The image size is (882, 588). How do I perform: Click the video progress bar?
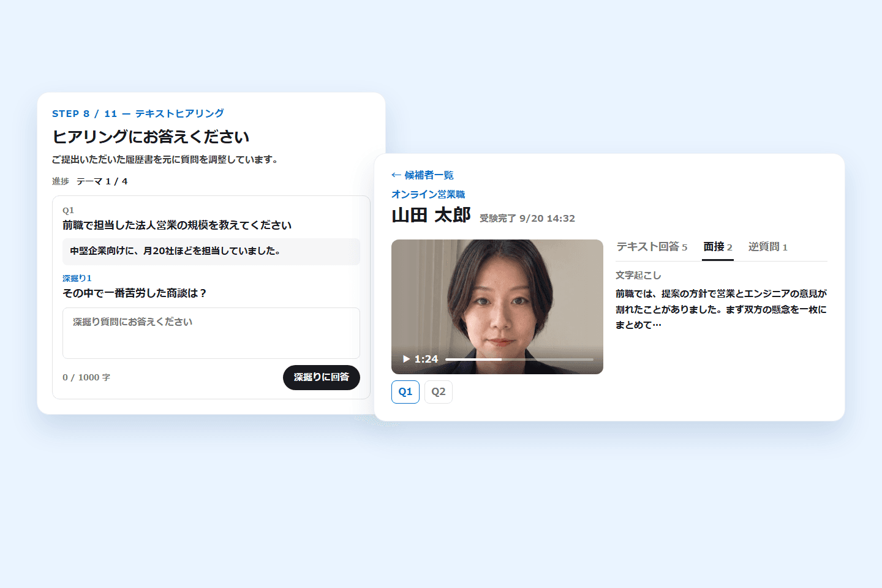[519, 360]
